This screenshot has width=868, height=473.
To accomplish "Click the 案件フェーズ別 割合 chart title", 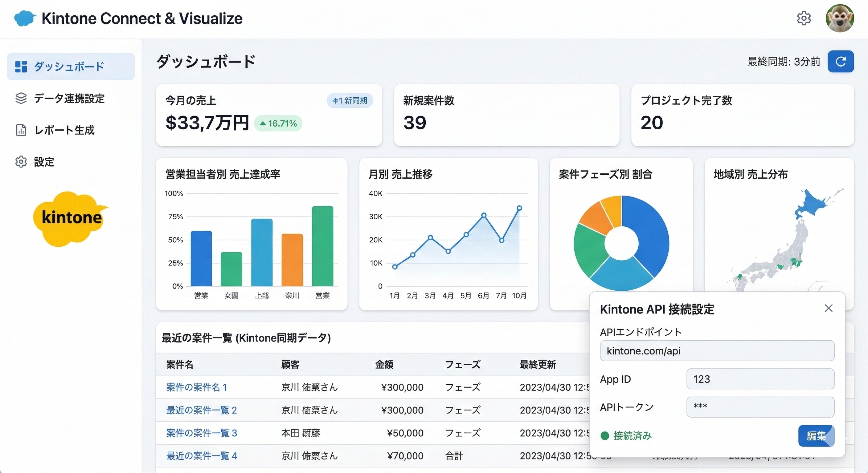I will [x=605, y=174].
